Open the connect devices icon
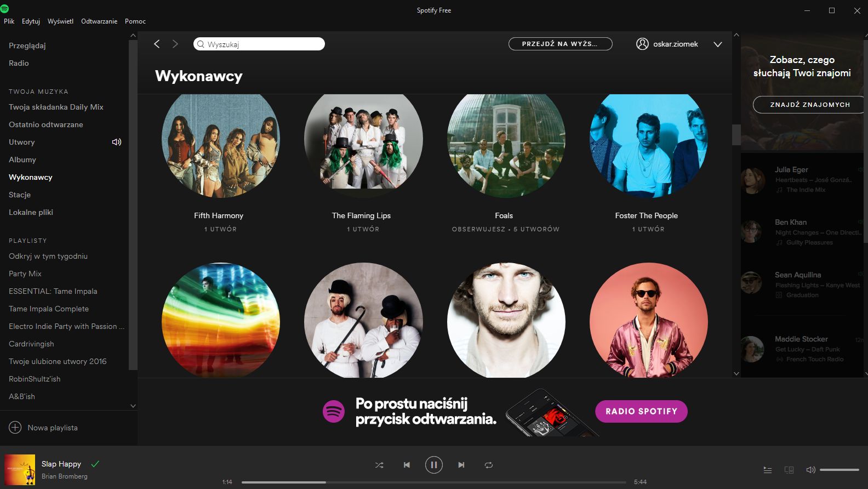Viewport: 868px width, 489px height. 789,470
